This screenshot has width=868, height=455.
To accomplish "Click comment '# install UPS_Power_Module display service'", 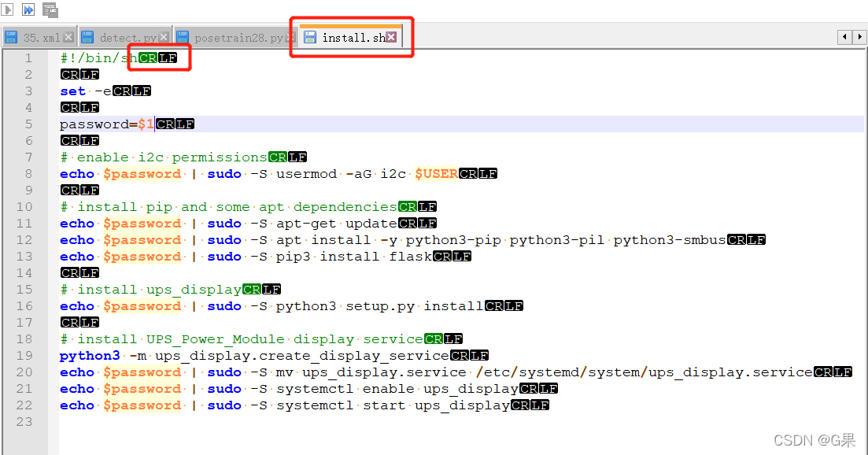I will point(242,339).
